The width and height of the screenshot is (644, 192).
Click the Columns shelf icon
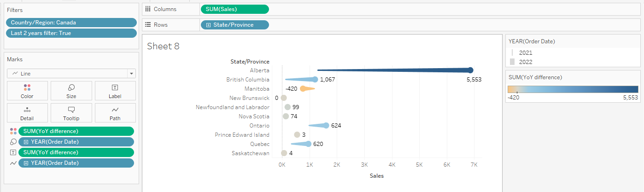pos(148,9)
